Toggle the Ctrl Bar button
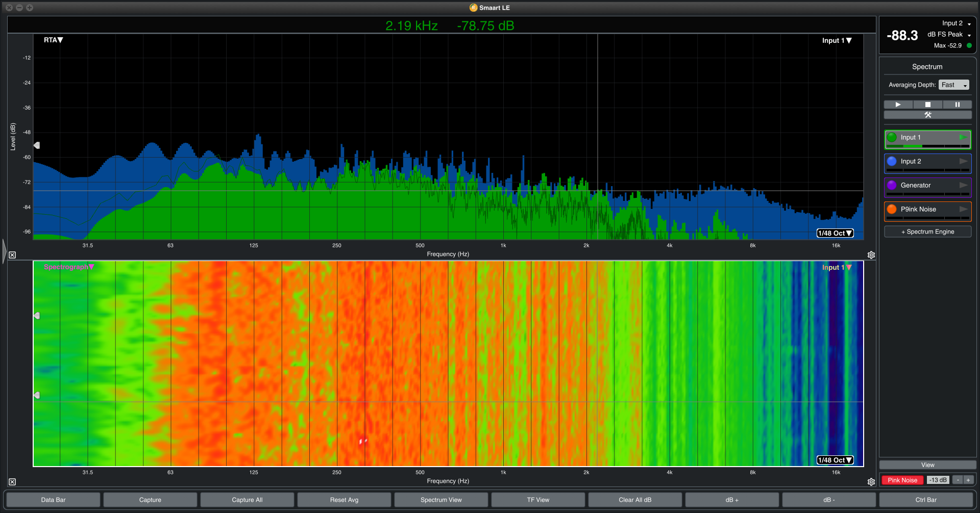 point(926,500)
